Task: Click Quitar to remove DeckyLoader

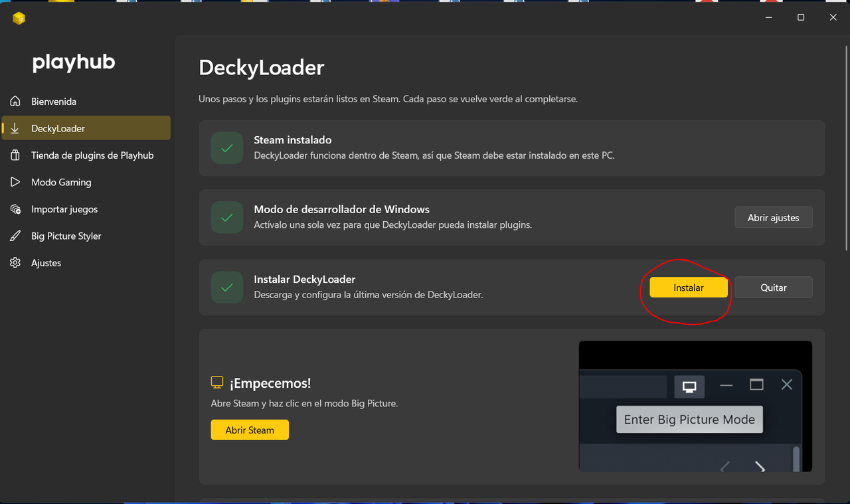Action: pyautogui.click(x=774, y=288)
